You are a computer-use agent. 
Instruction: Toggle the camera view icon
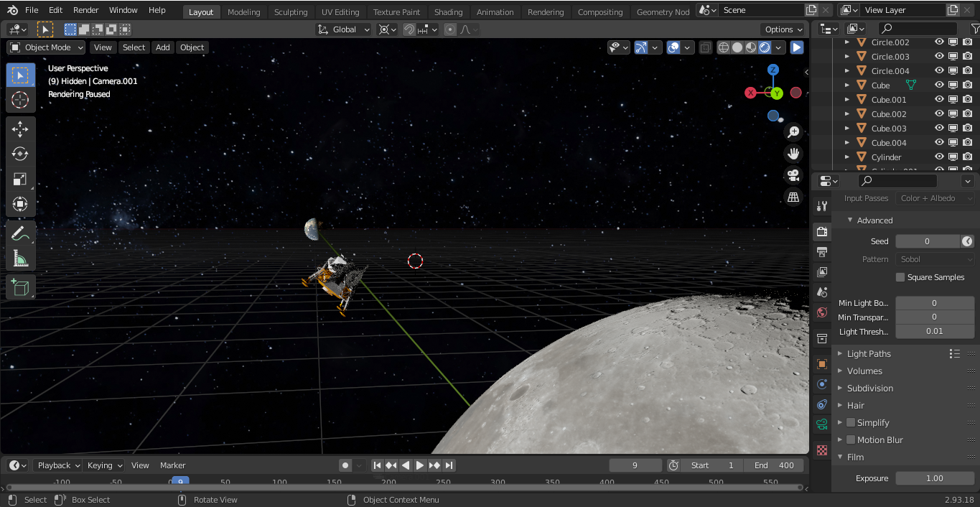pos(793,175)
